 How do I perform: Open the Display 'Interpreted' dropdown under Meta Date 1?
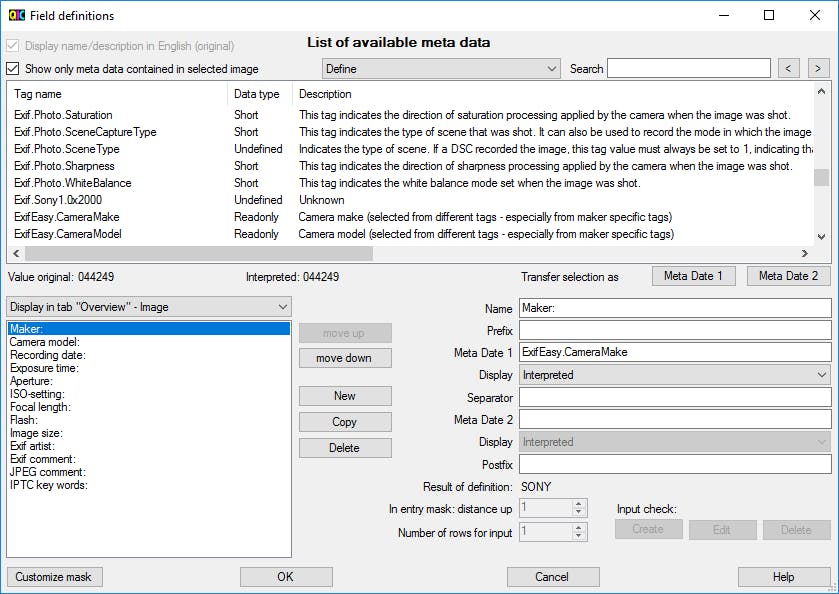click(x=675, y=375)
